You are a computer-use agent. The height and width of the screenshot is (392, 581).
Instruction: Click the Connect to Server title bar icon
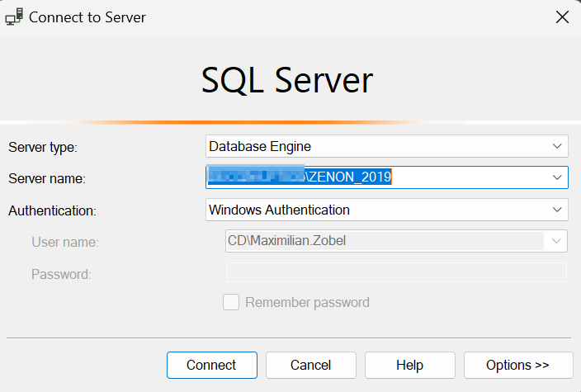14,17
